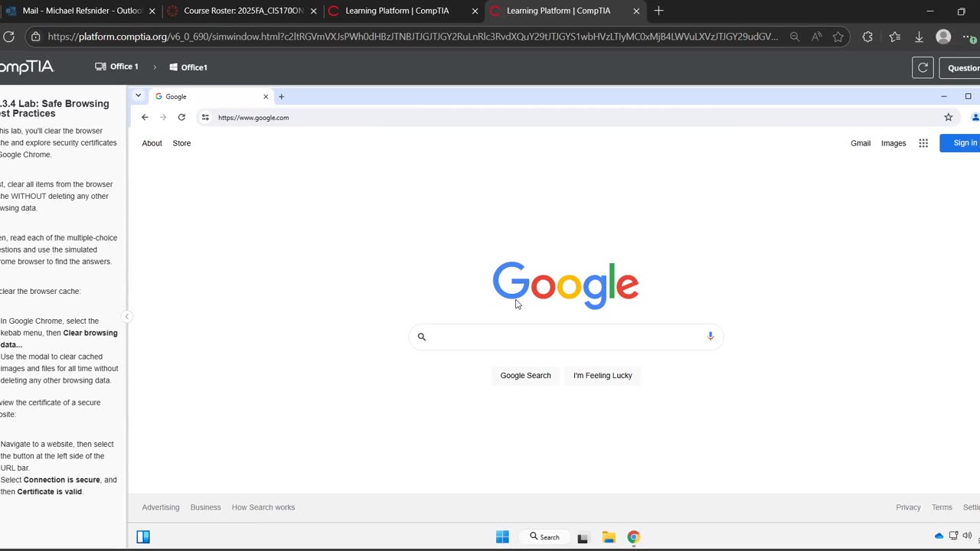View site information lock in Edge address bar
This screenshot has height=551, width=980.
35,36
